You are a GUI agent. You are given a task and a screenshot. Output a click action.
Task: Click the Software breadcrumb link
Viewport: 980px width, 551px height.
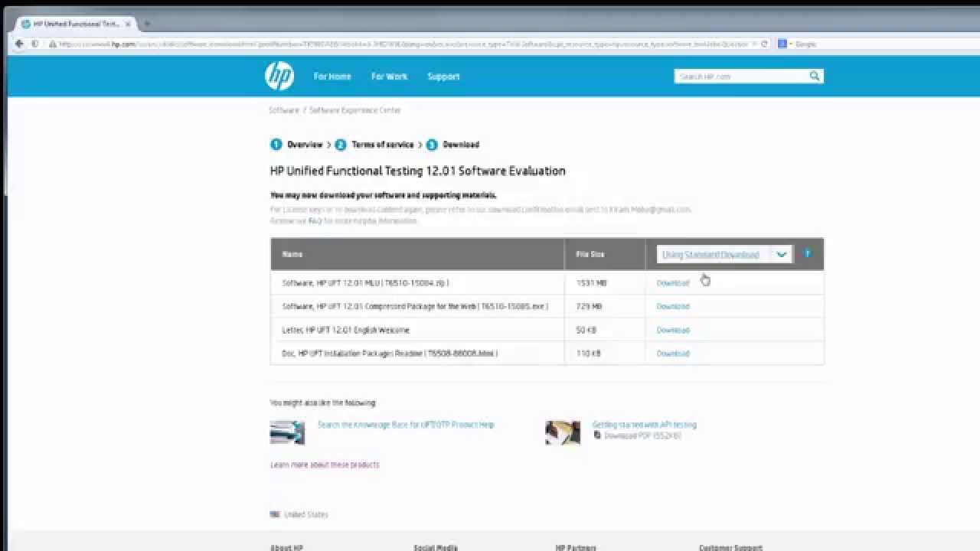click(x=284, y=110)
